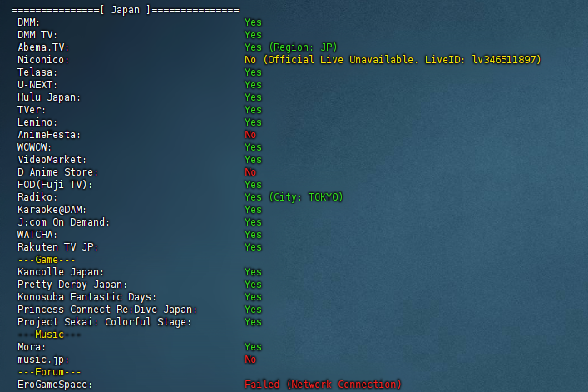Click the green 'Yes' next to Kancolle Japan
The height and width of the screenshot is (392, 588).
point(253,272)
